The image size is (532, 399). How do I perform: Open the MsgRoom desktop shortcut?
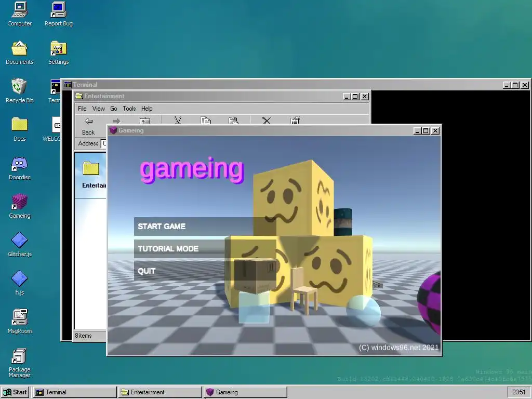19,321
